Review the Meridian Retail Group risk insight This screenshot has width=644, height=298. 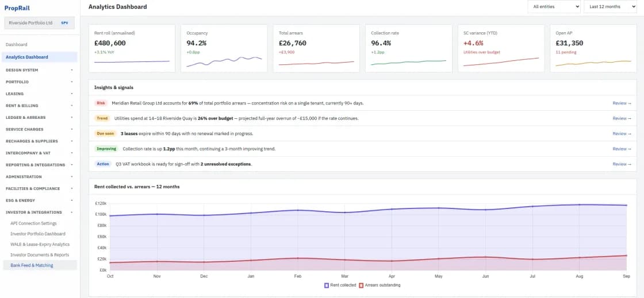[x=622, y=103]
